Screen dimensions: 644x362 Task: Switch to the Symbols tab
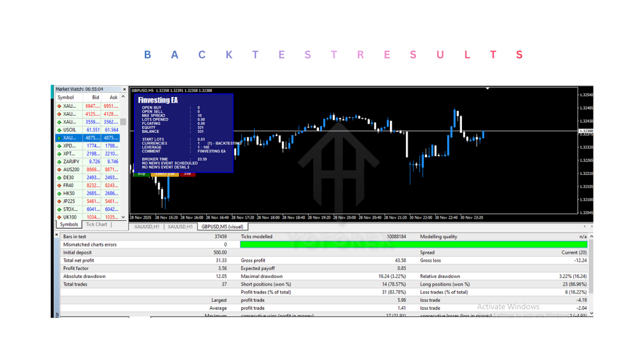coord(68,224)
